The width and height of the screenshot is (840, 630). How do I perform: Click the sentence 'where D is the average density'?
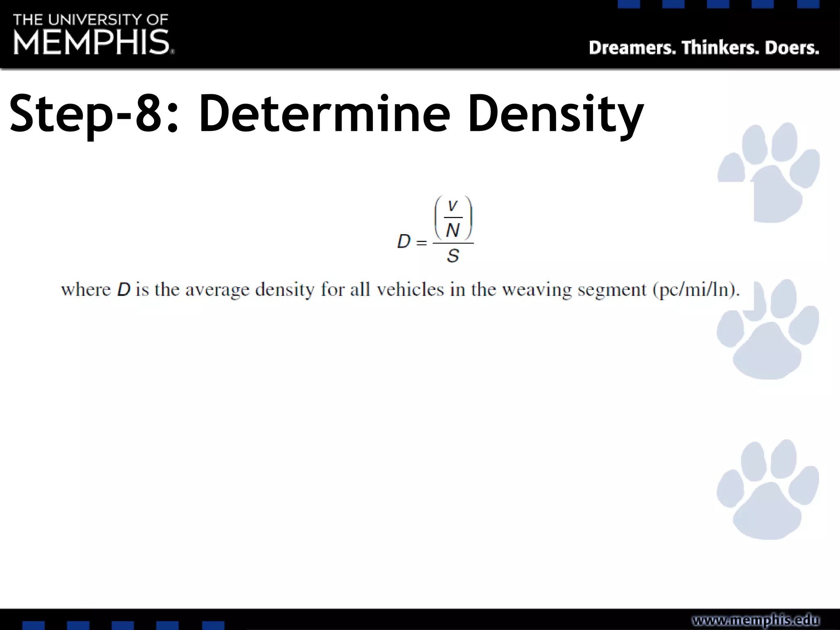401,290
